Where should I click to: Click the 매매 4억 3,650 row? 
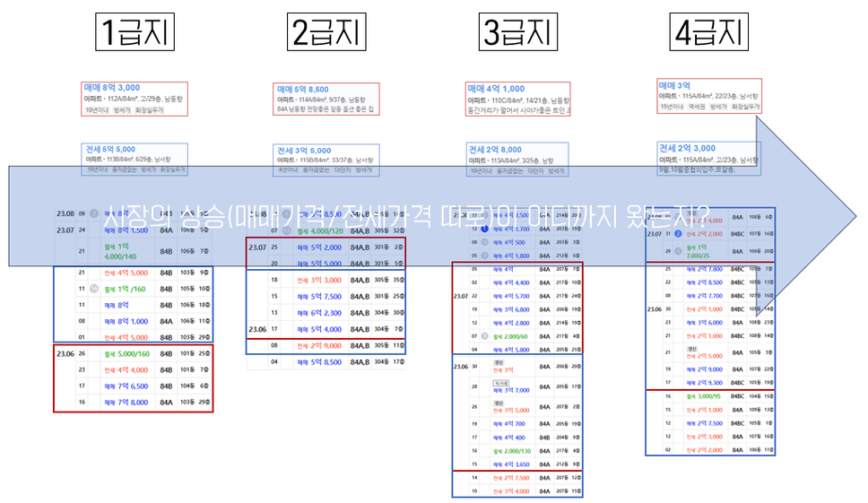tap(517, 464)
